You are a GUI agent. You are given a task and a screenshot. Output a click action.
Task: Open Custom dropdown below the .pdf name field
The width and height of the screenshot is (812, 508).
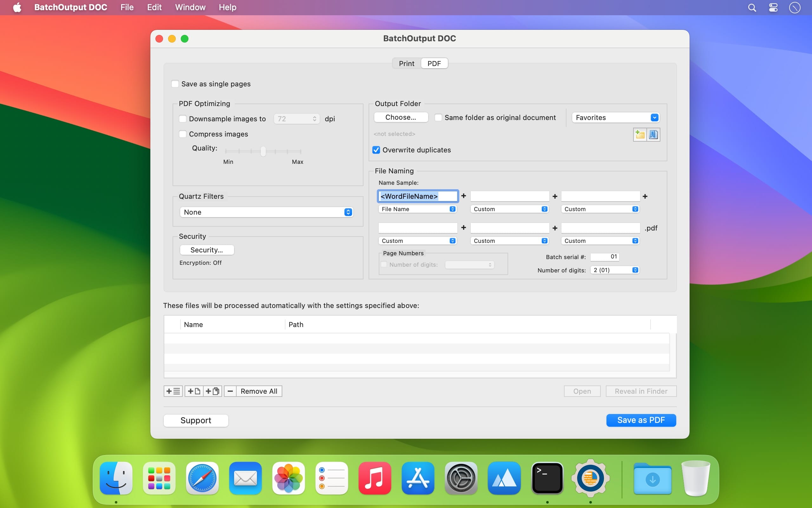pos(600,241)
